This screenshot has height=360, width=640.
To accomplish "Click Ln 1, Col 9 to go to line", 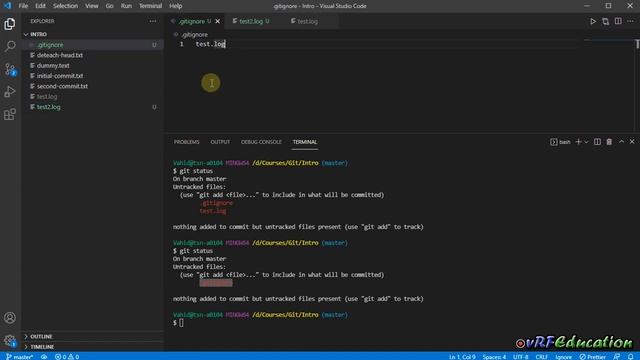I will click(x=462, y=357).
